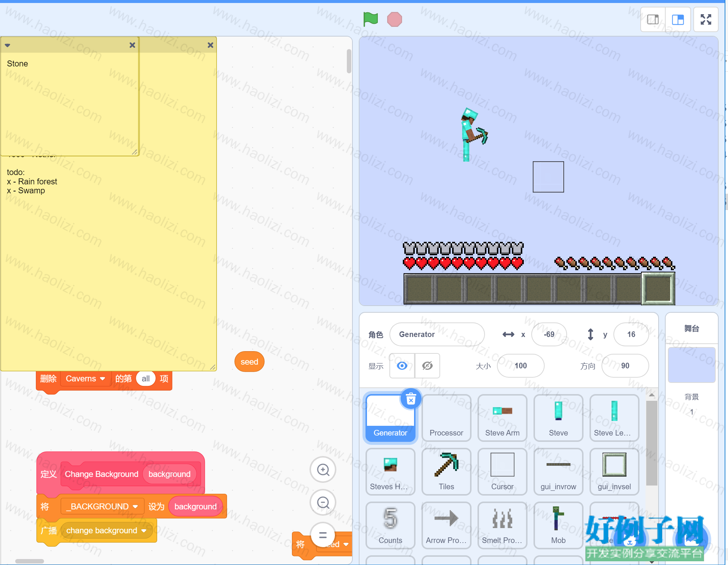The image size is (728, 565).
Task: Zoom out the code workspace
Action: pos(323,503)
